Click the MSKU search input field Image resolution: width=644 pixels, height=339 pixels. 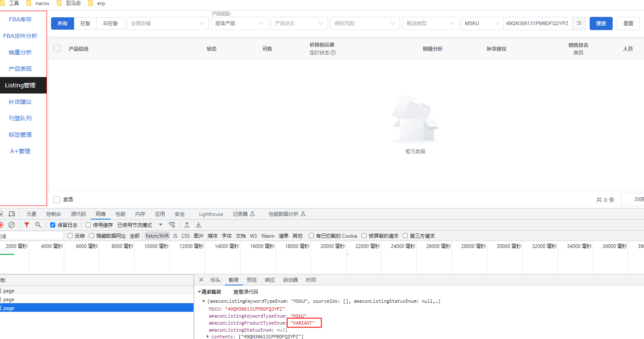[x=537, y=23]
